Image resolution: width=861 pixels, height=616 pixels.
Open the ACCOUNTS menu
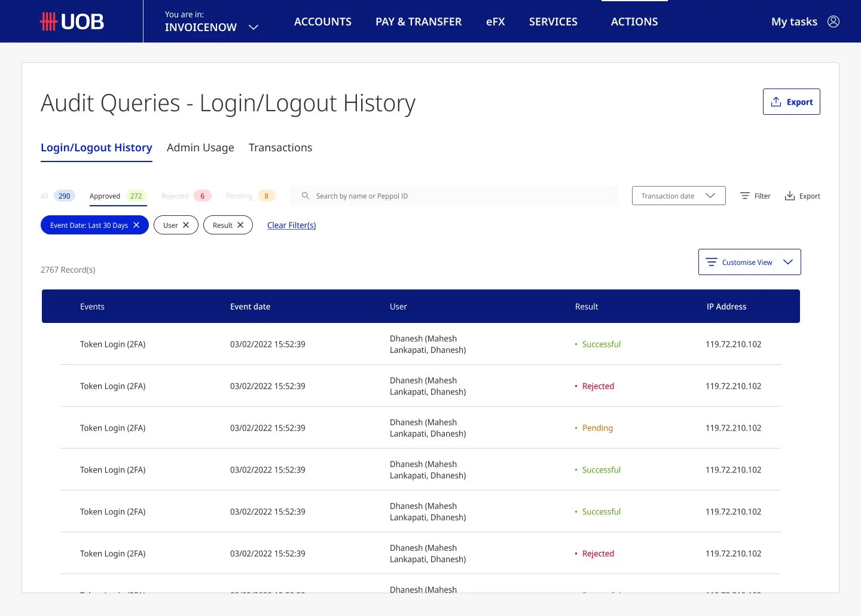[x=323, y=22]
